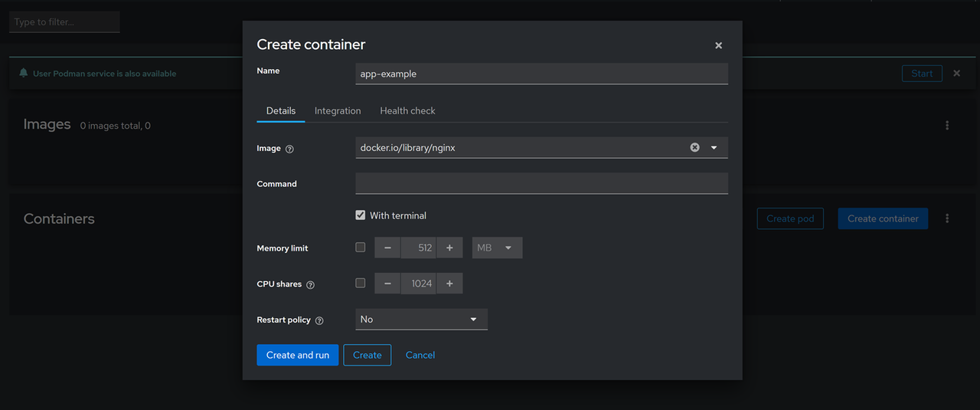Expand the Image selection dropdown arrow
Viewport: 980px width, 410px height.
[x=714, y=147]
